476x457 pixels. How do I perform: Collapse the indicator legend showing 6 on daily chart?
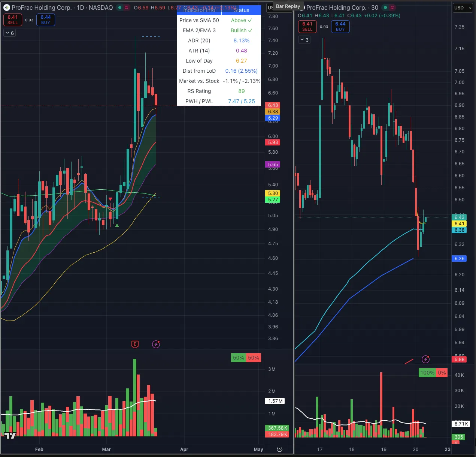[x=10, y=33]
